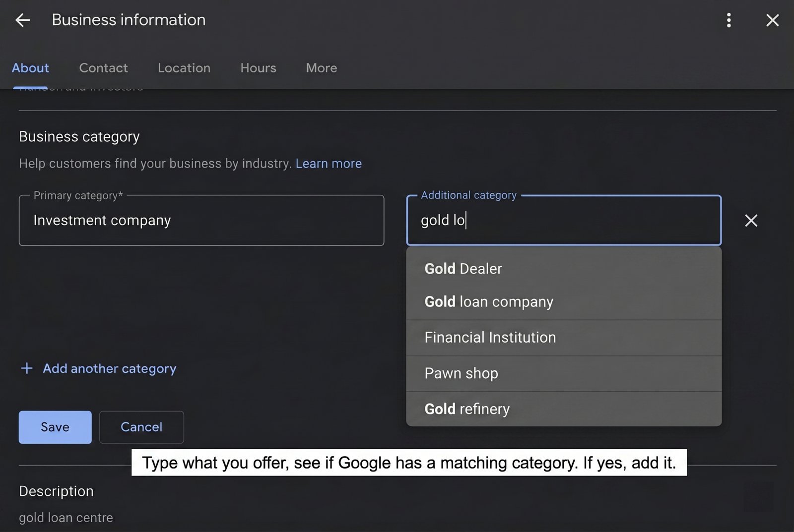Click the Primary category field showing Investment company

tap(201, 220)
